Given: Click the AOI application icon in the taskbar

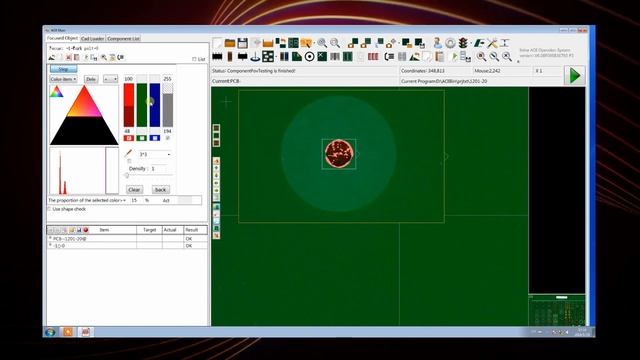Looking at the screenshot, I should [x=85, y=332].
